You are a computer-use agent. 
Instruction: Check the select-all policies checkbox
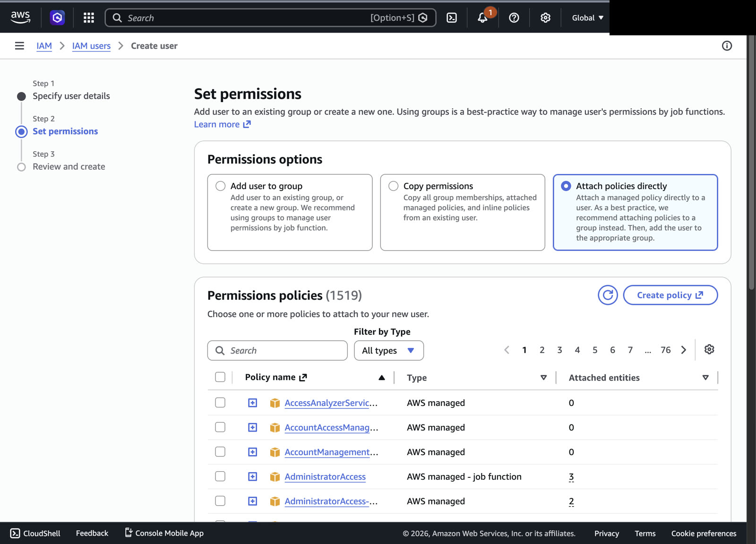[220, 377]
